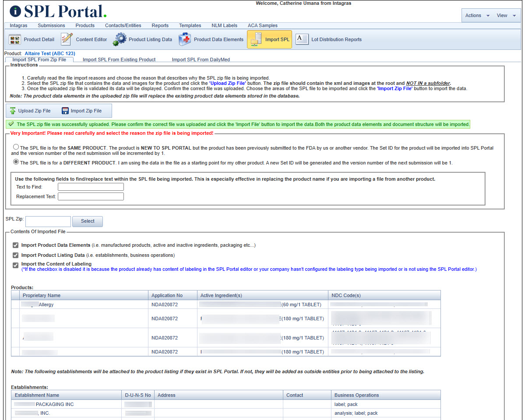Open the Contacts/Entities menu
This screenshot has height=420, width=525.
pos(123,25)
